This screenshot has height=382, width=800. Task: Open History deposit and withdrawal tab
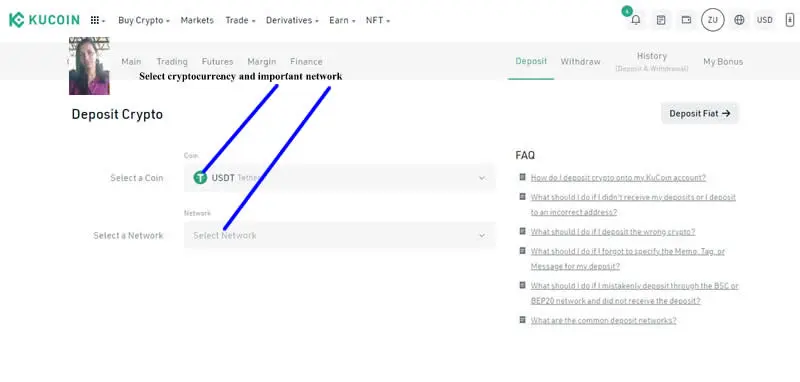point(652,61)
